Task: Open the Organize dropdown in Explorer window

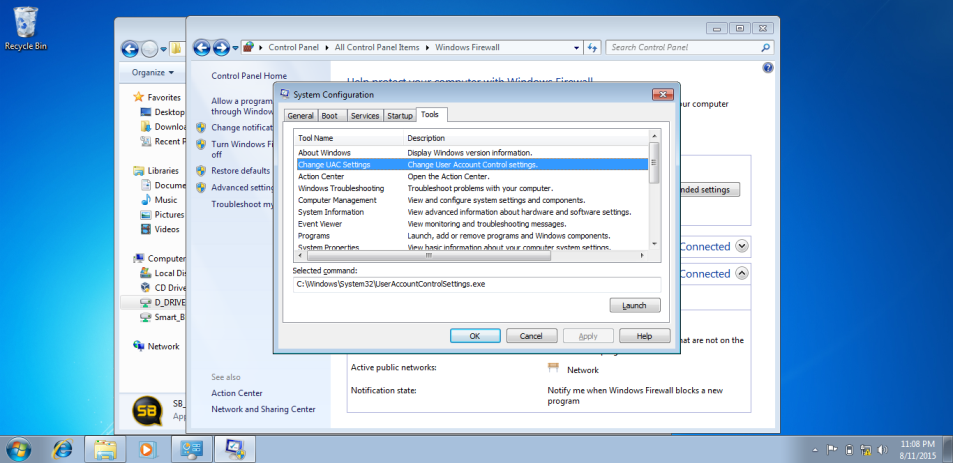Action: (153, 72)
